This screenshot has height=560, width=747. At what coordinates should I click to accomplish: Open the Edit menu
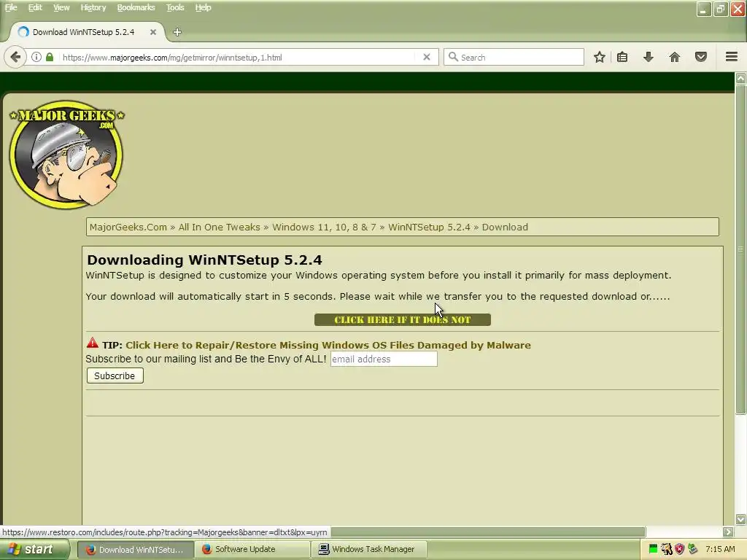[x=35, y=7]
